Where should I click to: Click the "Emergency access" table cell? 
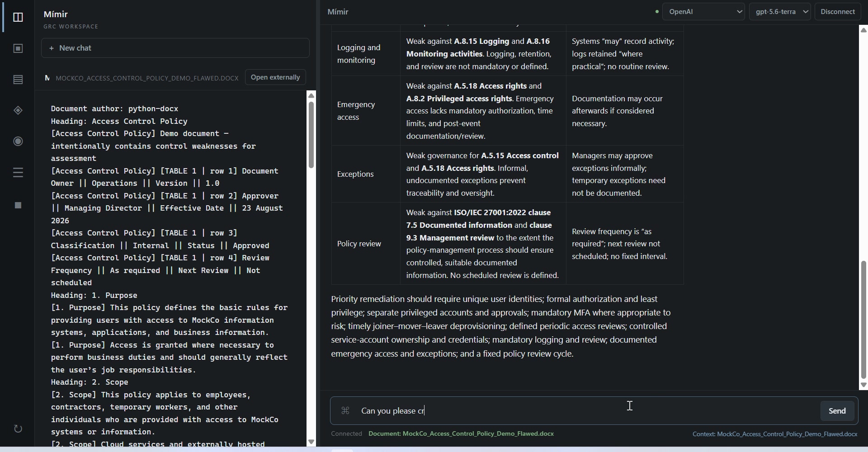[x=366, y=111]
